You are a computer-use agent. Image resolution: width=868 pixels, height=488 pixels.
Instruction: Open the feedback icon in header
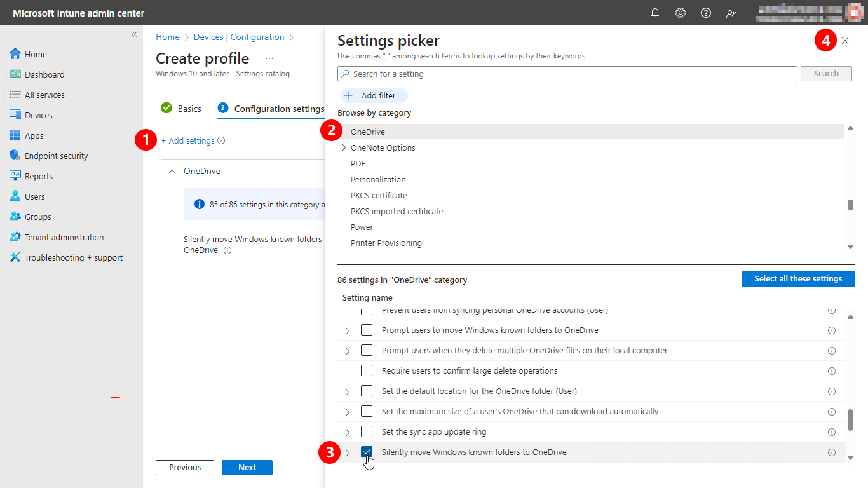point(731,13)
